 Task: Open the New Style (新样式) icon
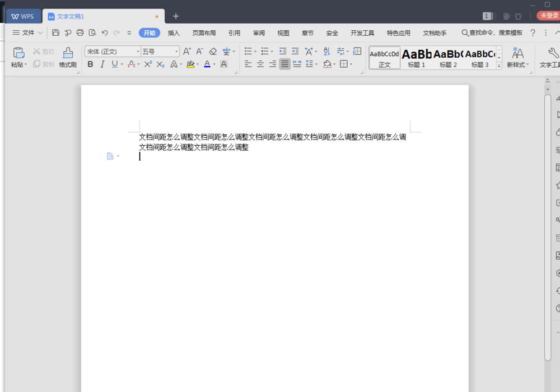click(517, 53)
